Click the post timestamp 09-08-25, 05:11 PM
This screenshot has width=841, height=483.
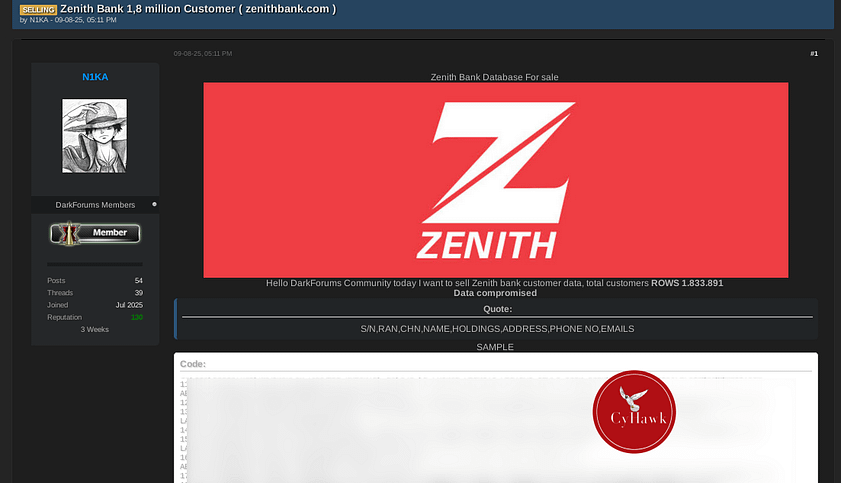(x=203, y=54)
